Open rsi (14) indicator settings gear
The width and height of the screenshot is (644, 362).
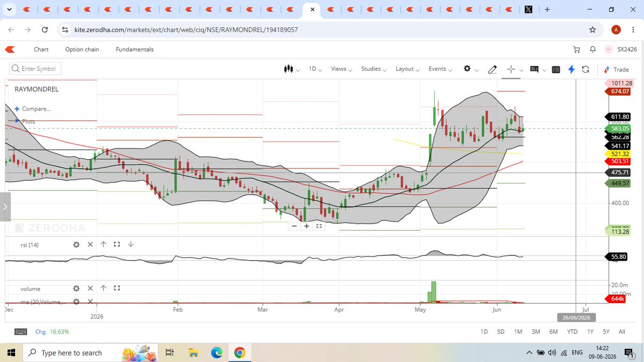76,245
